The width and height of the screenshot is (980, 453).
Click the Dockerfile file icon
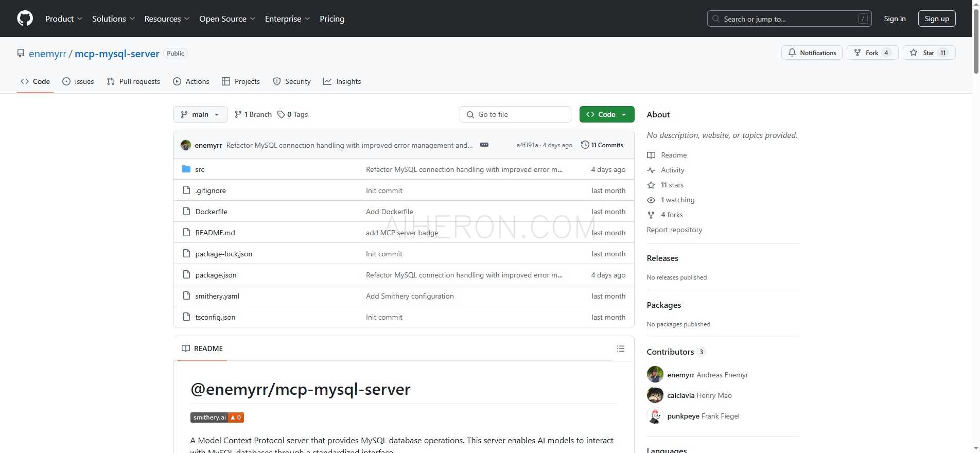click(186, 211)
